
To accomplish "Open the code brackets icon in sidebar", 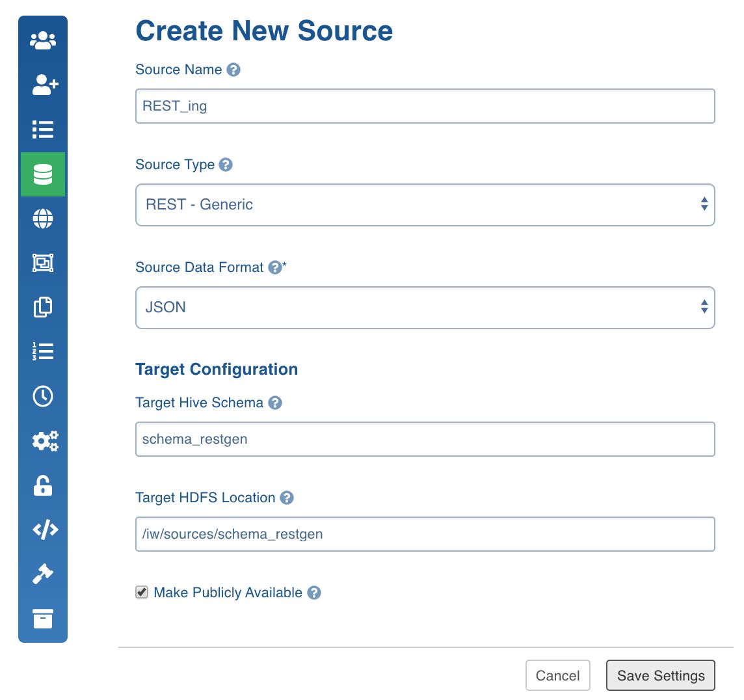I will pos(45,529).
